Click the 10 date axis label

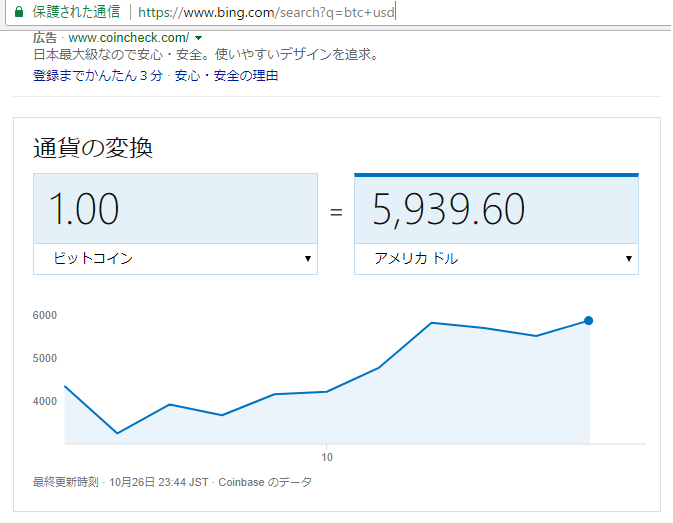pos(327,457)
